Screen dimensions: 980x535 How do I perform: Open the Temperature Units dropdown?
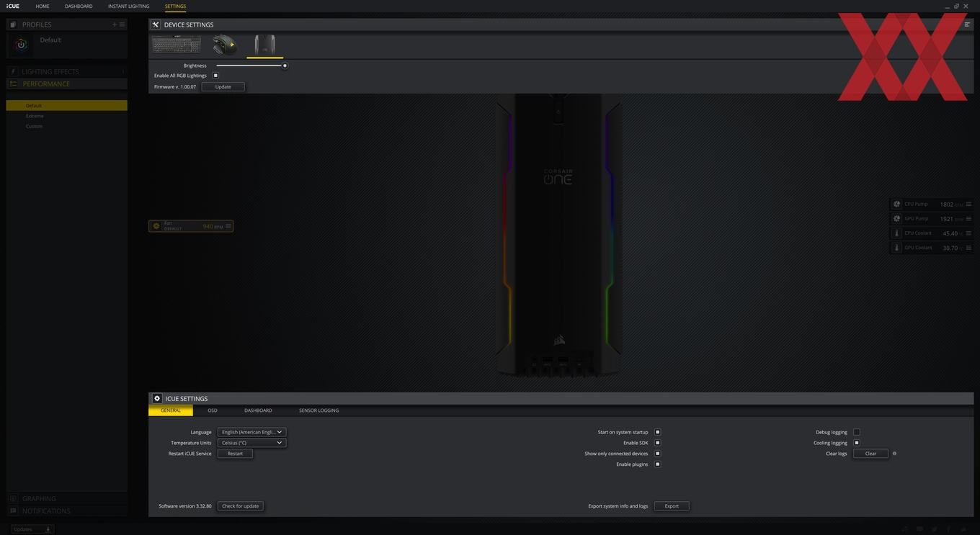[251, 443]
